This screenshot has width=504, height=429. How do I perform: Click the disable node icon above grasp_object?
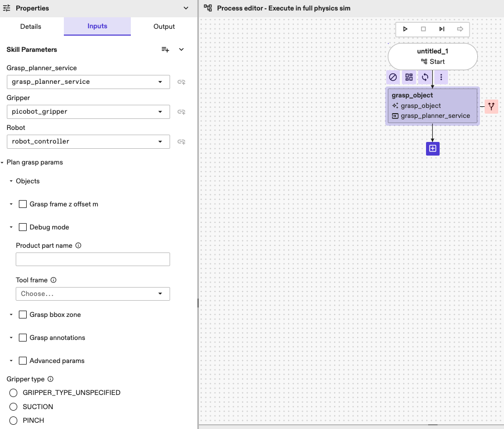point(393,78)
